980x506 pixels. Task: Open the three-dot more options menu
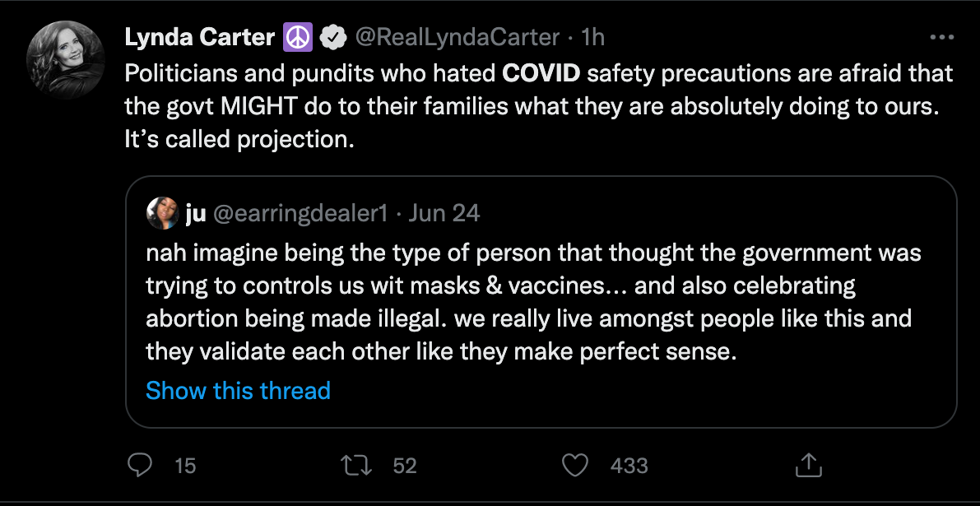click(x=941, y=37)
